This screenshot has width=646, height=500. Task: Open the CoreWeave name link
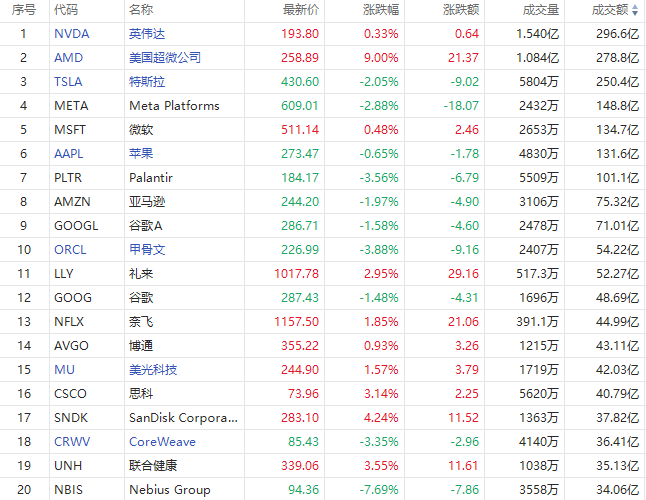click(162, 442)
